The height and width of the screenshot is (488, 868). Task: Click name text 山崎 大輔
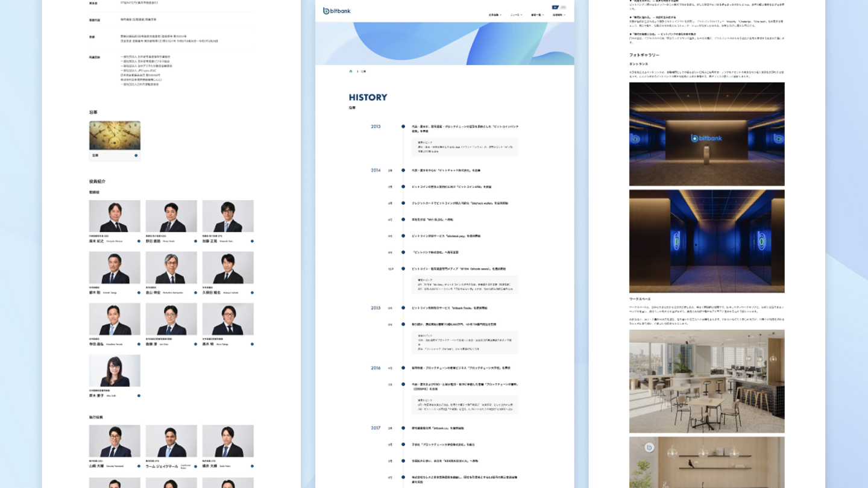point(96,466)
